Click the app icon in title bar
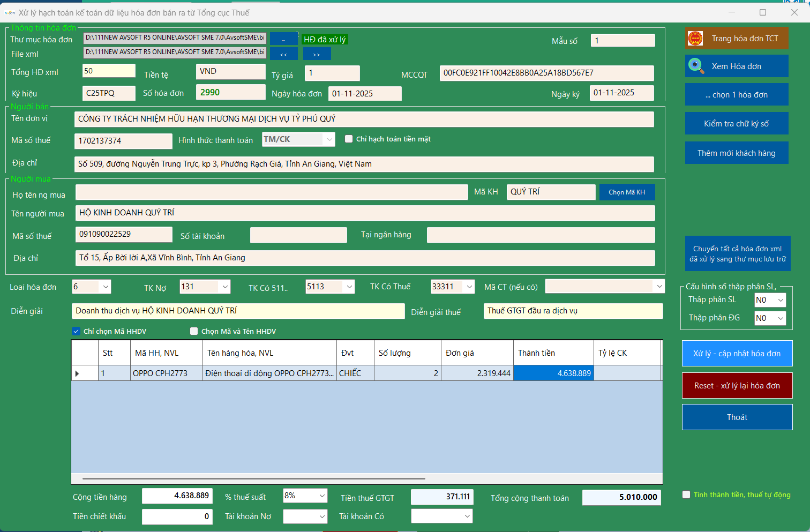Viewport: 810px width, 532px height. [x=10, y=12]
